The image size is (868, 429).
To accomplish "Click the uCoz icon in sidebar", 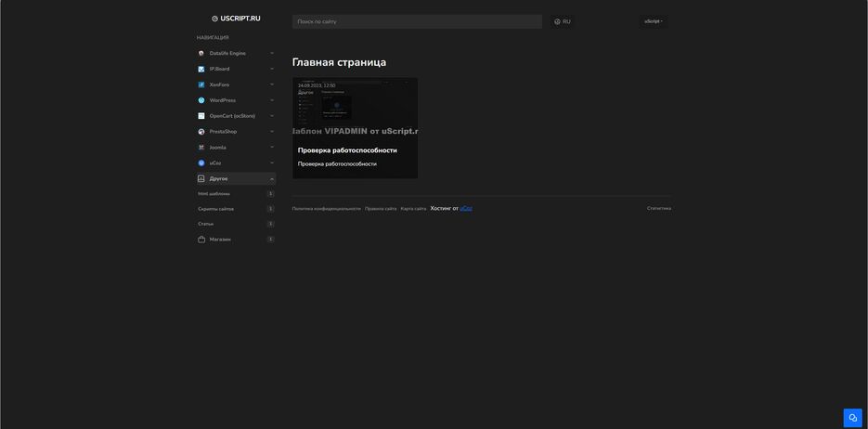I will [201, 163].
